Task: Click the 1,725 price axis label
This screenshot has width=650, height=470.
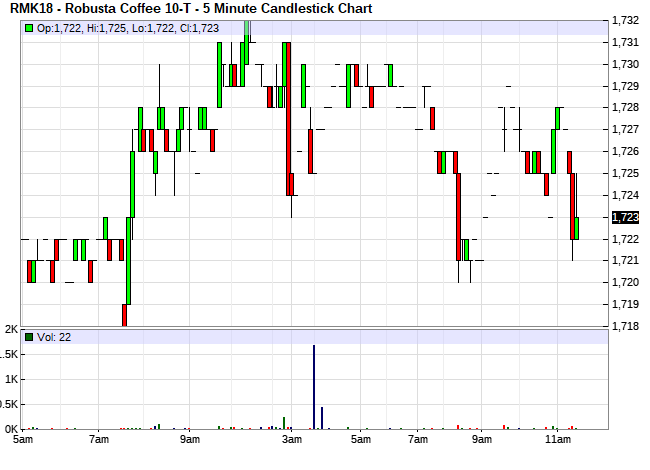Action: [x=626, y=173]
